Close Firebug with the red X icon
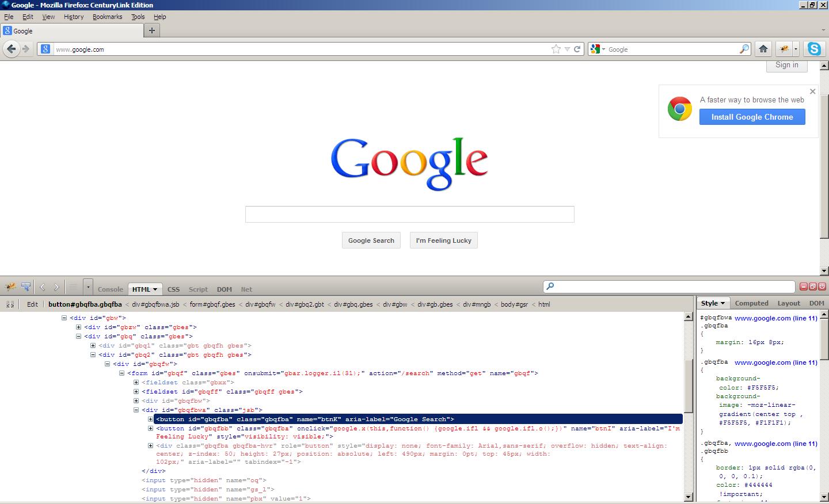Screen dimensions: 829x504 click(x=822, y=287)
